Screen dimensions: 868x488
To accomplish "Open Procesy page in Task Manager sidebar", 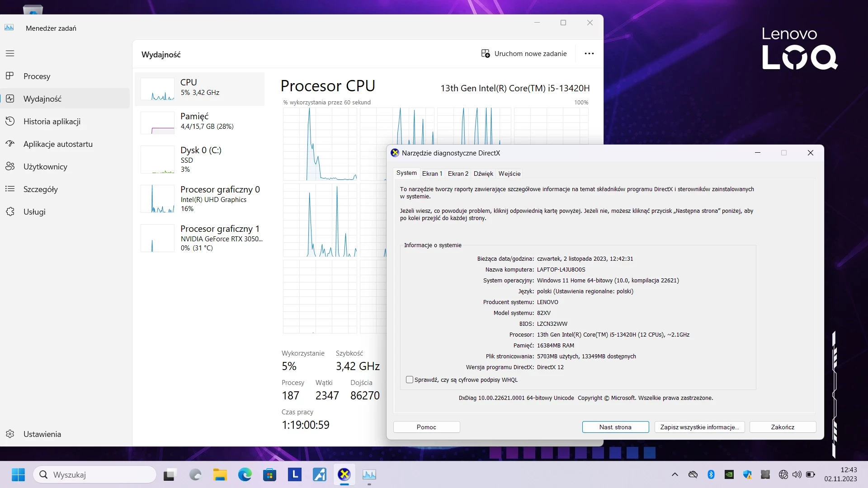I will 65,76.
